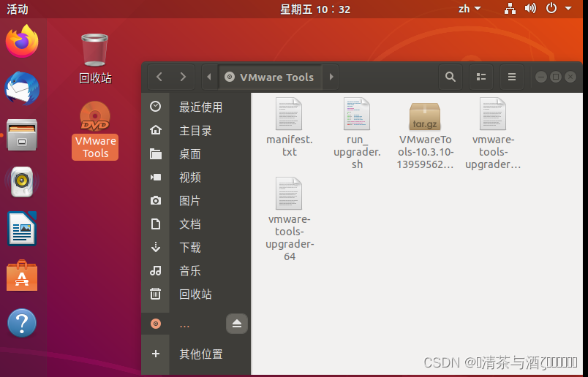Viewport: 588px width, 377px height.
Task: Go back in file manager
Action: tap(159, 77)
